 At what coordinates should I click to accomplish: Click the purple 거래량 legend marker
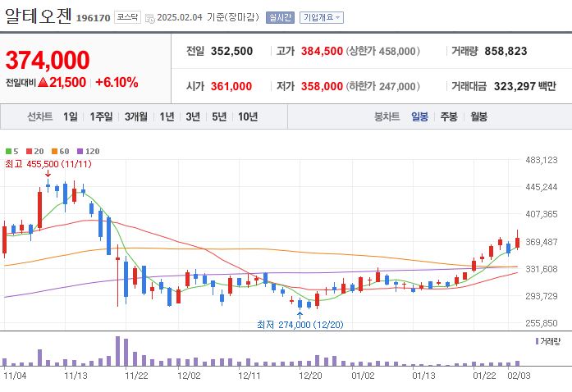pos(537,341)
